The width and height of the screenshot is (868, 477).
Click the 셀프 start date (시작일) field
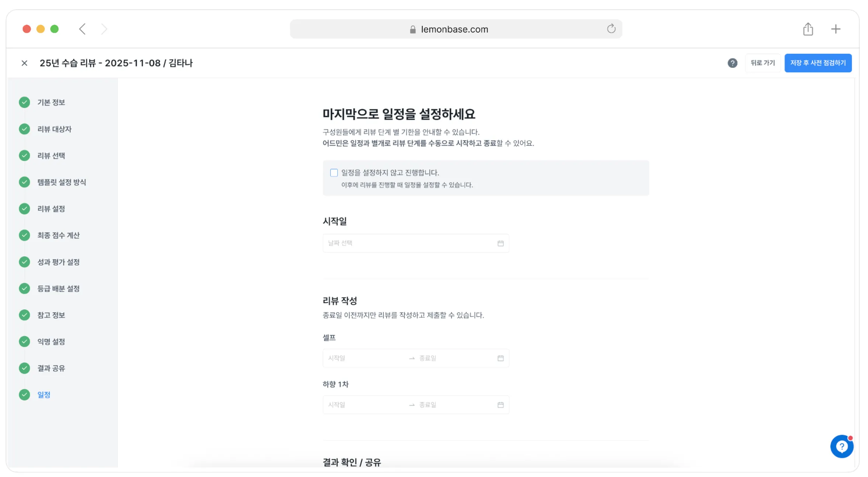coord(365,358)
